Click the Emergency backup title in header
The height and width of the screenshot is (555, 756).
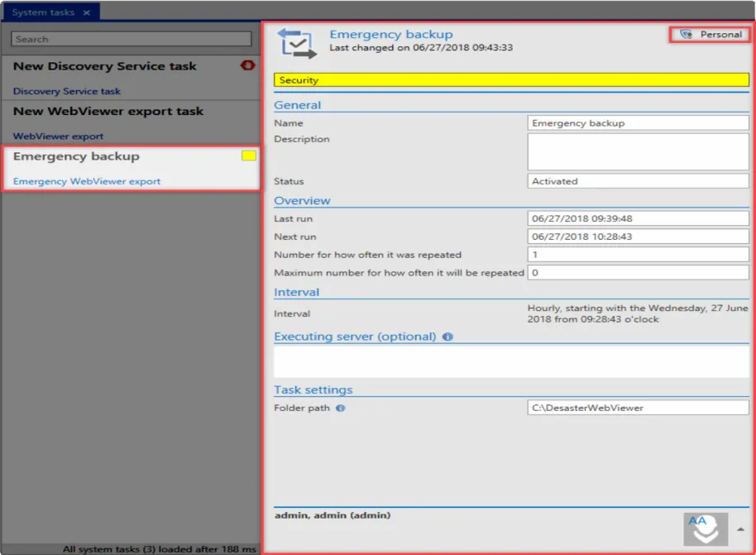[x=391, y=34]
